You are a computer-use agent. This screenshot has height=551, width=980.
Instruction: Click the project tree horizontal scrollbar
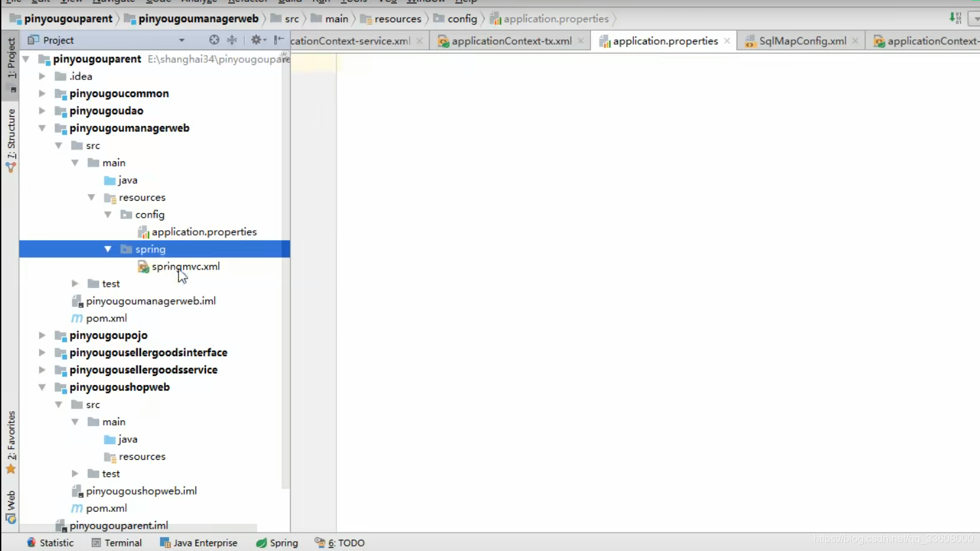138,528
